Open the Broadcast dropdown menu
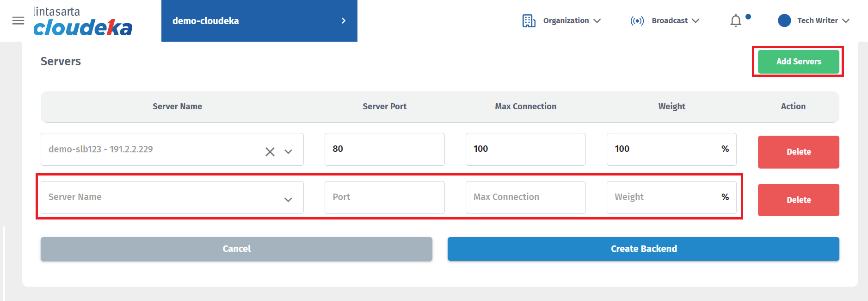Image resolution: width=868 pixels, height=301 pixels. 675,21
